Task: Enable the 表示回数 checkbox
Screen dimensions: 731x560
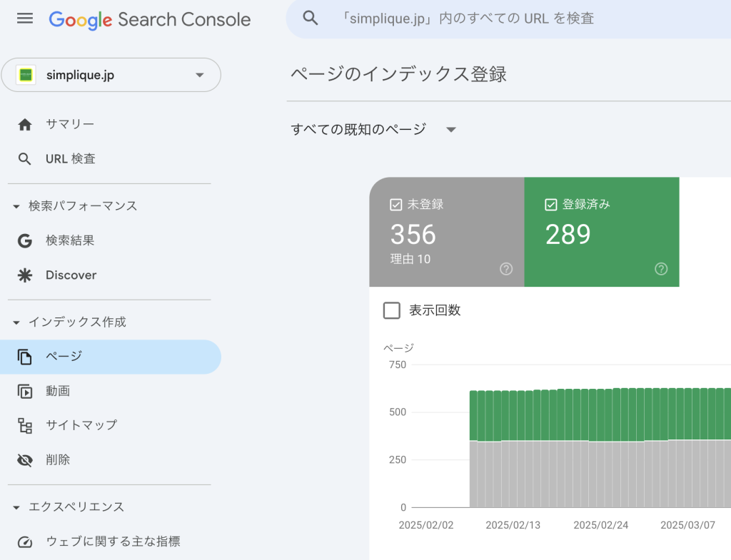Action: click(x=392, y=310)
